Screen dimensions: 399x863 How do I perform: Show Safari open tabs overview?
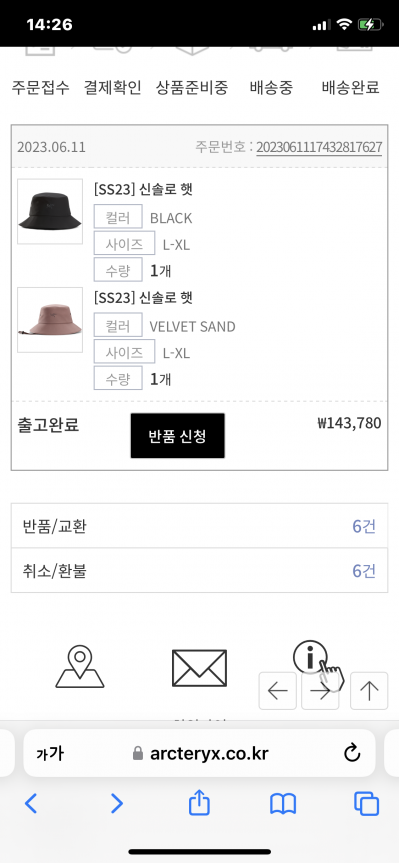pos(367,804)
